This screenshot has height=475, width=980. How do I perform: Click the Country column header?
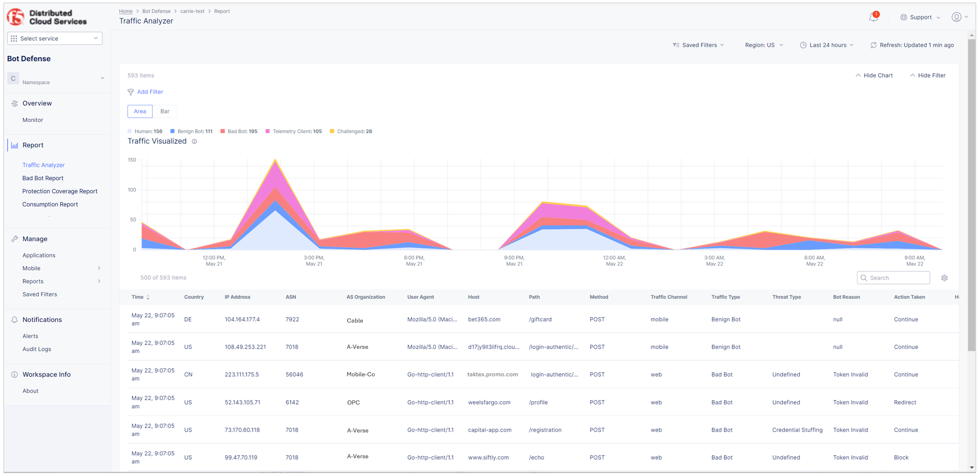[194, 297]
